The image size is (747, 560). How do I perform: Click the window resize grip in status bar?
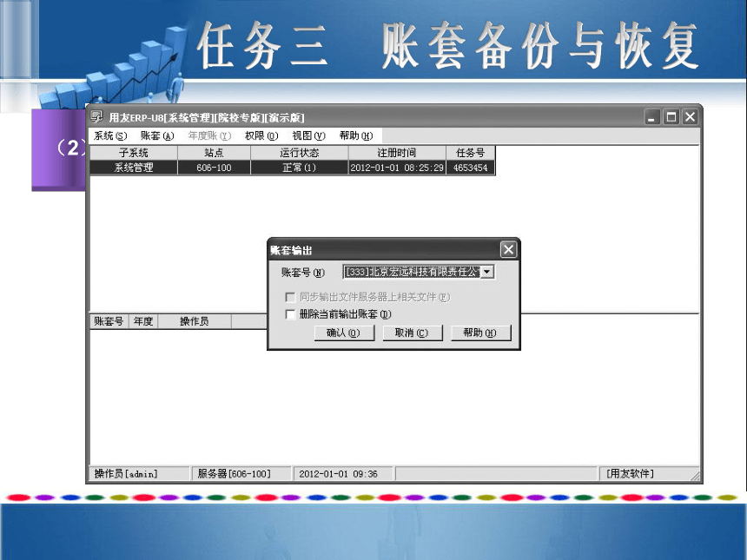[x=695, y=475]
